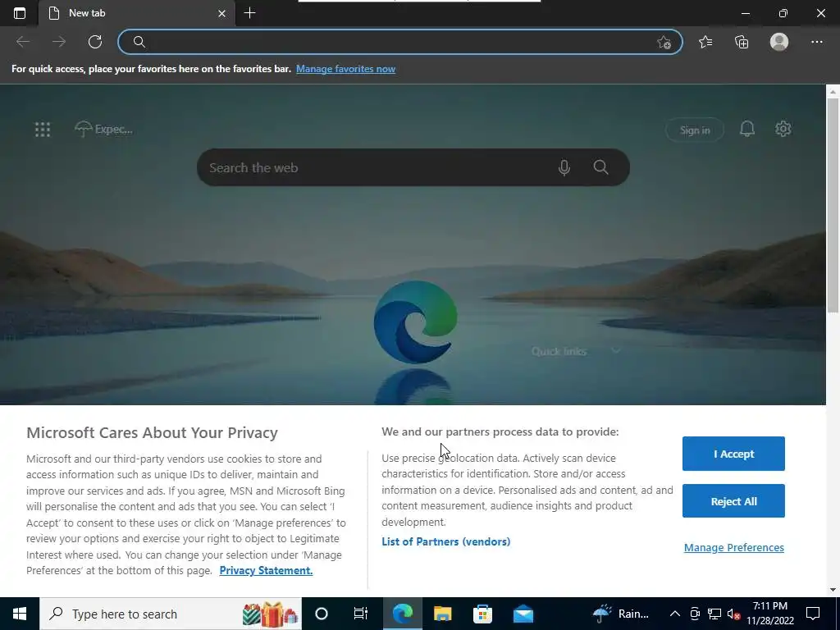This screenshot has height=630, width=840.
Task: Open Microsoft Store from taskbar
Action: (x=482, y=614)
